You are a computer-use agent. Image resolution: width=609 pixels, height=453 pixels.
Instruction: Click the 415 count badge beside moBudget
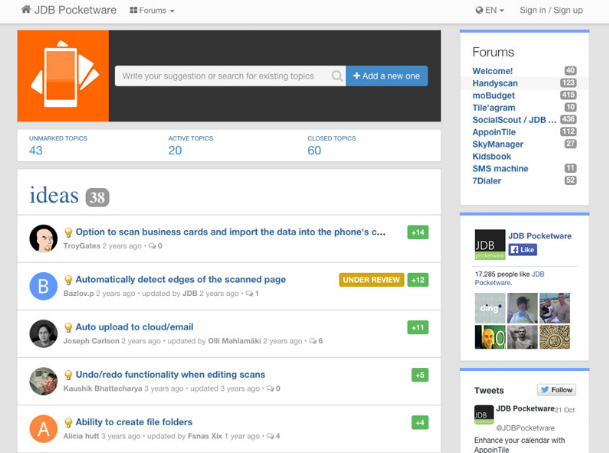tap(568, 95)
